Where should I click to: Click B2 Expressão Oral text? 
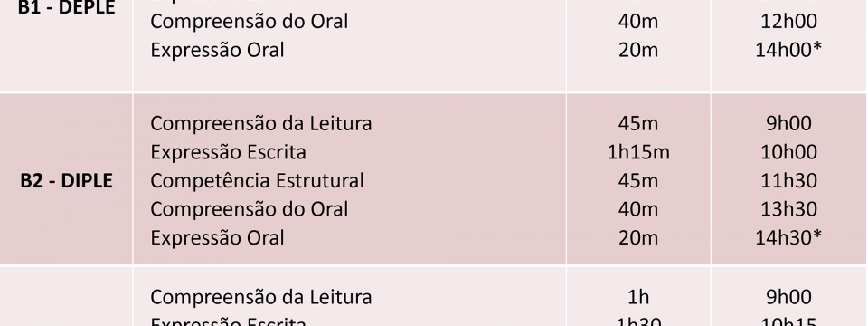point(217,238)
